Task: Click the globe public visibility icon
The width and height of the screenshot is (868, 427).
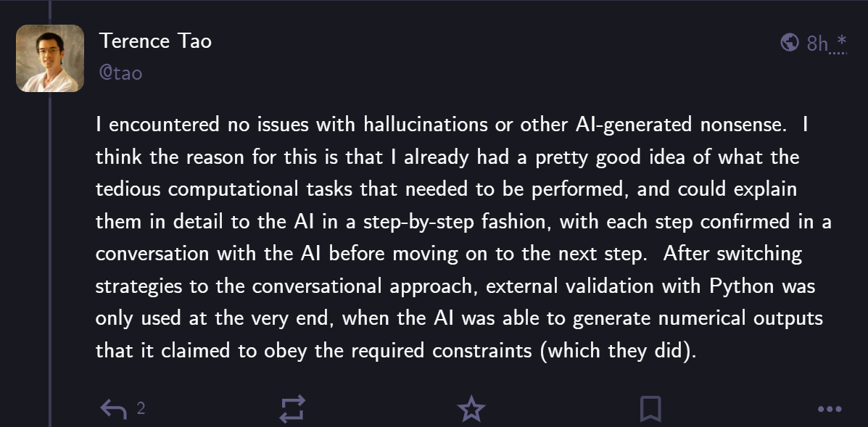Action: tap(790, 43)
